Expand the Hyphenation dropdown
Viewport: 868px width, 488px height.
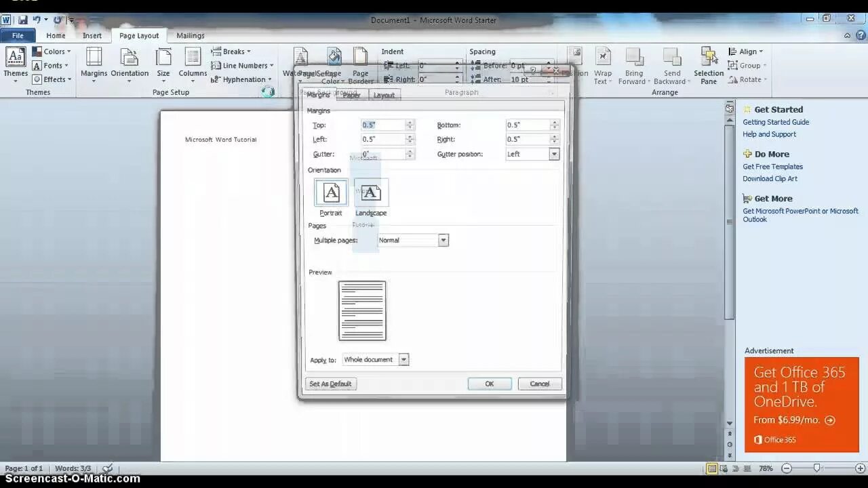coord(241,79)
